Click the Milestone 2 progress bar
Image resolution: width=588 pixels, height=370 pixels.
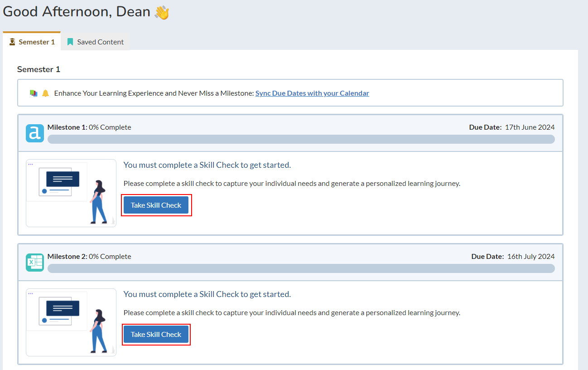point(301,268)
